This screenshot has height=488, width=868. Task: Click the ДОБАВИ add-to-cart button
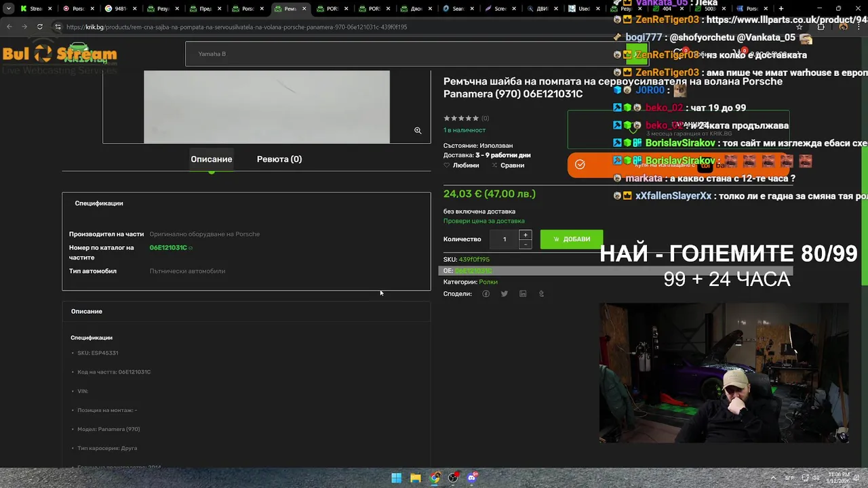point(571,239)
